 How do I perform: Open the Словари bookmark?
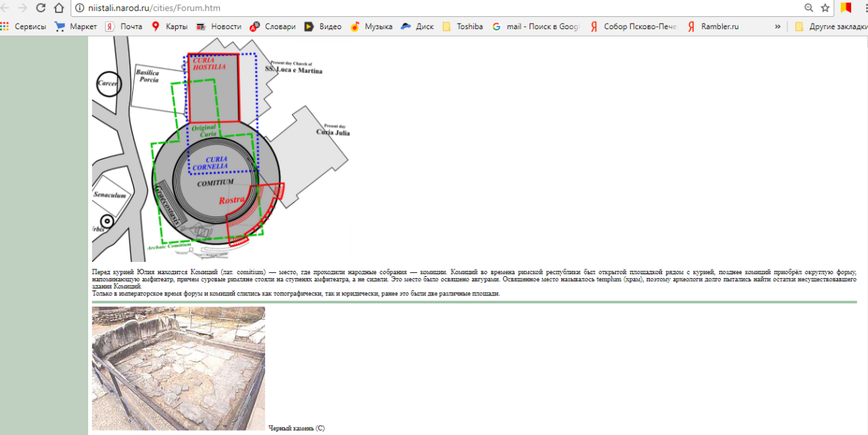click(x=273, y=26)
